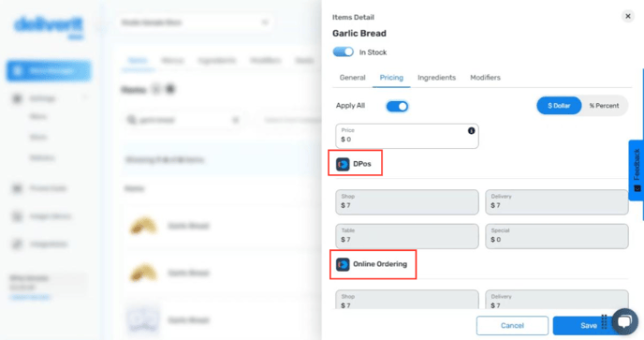Toggle the In Stock switch

[x=343, y=52]
